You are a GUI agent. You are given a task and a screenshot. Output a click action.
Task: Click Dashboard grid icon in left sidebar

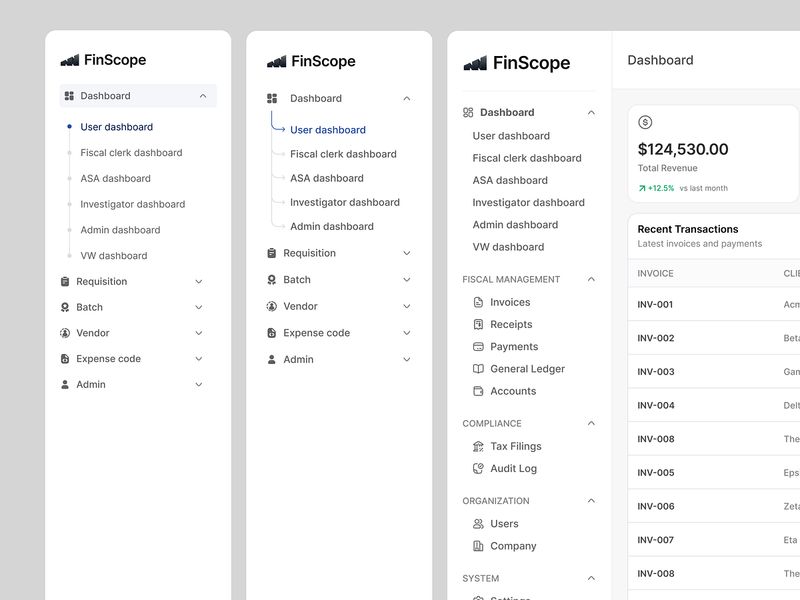point(69,96)
